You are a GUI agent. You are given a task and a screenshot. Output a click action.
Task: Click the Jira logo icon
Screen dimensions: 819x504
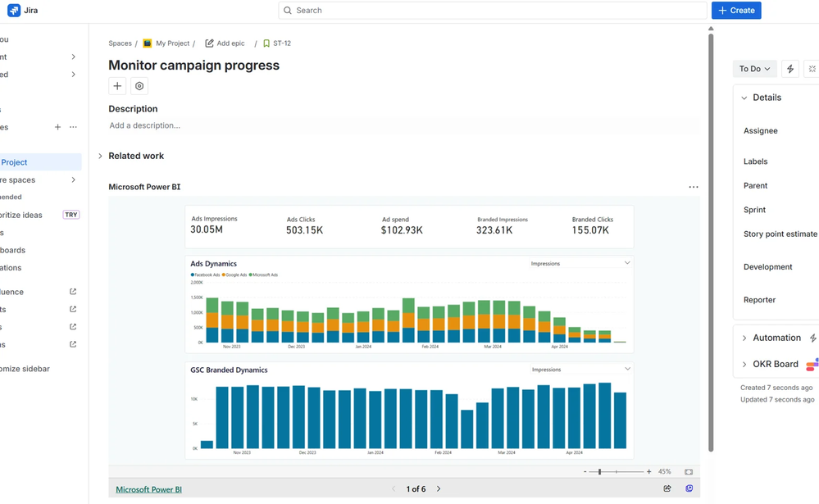[14, 10]
